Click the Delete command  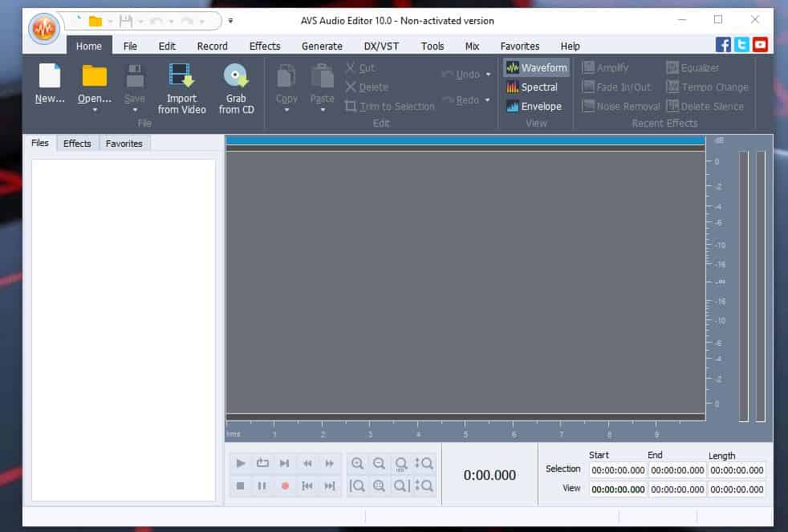(367, 87)
